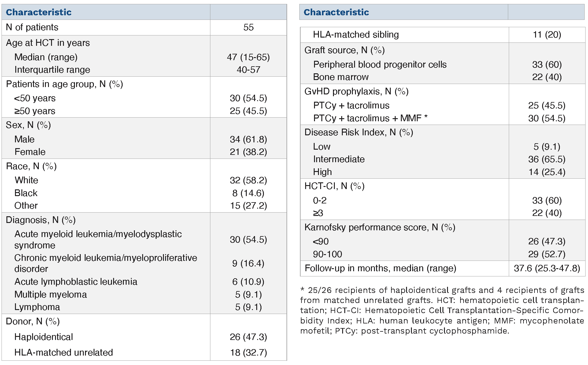Select 'Peripheral blood progenitor cells' label
Viewport: 588px width, 365px height.
(380, 64)
